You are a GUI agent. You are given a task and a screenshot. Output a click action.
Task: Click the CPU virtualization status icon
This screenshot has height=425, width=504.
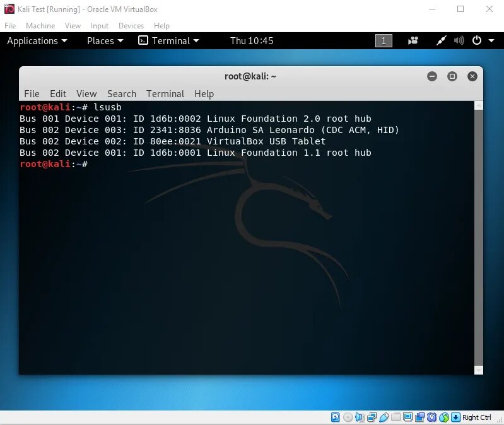[x=431, y=417]
